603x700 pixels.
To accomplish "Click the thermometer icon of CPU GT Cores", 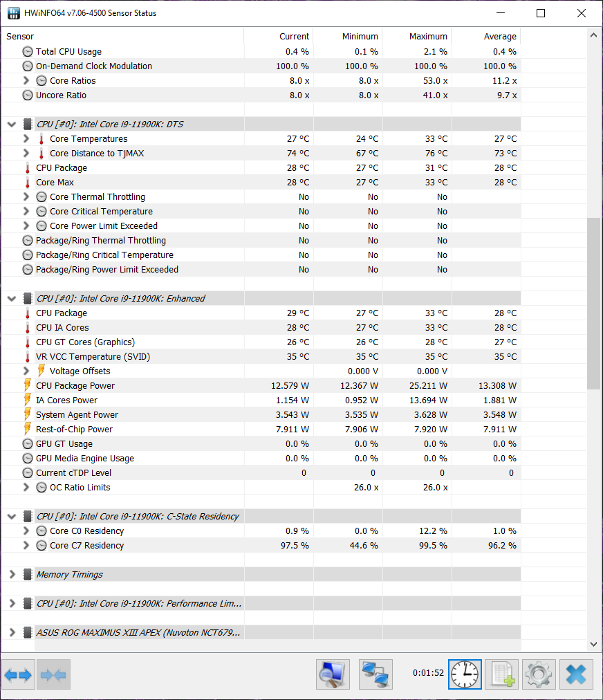I will (x=27, y=342).
